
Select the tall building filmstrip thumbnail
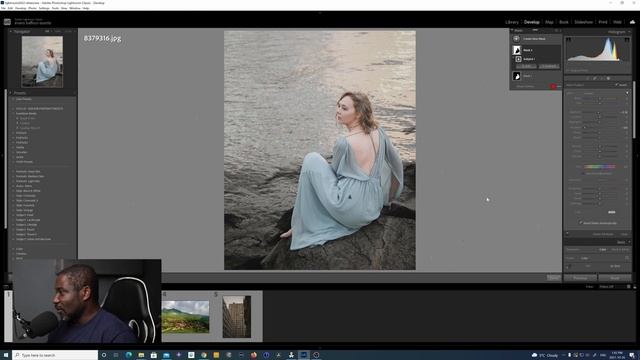pyautogui.click(x=237, y=317)
